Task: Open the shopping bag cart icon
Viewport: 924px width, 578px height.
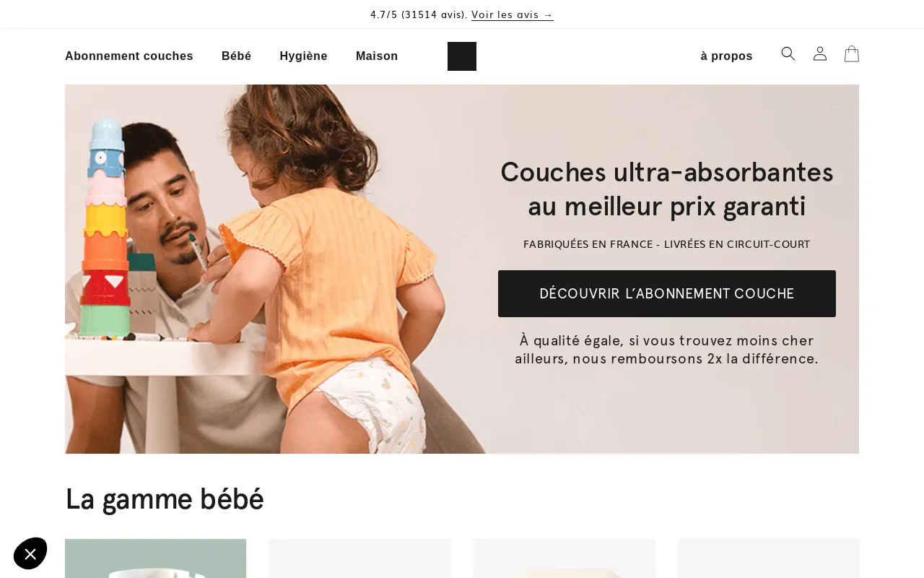Action: click(x=852, y=53)
